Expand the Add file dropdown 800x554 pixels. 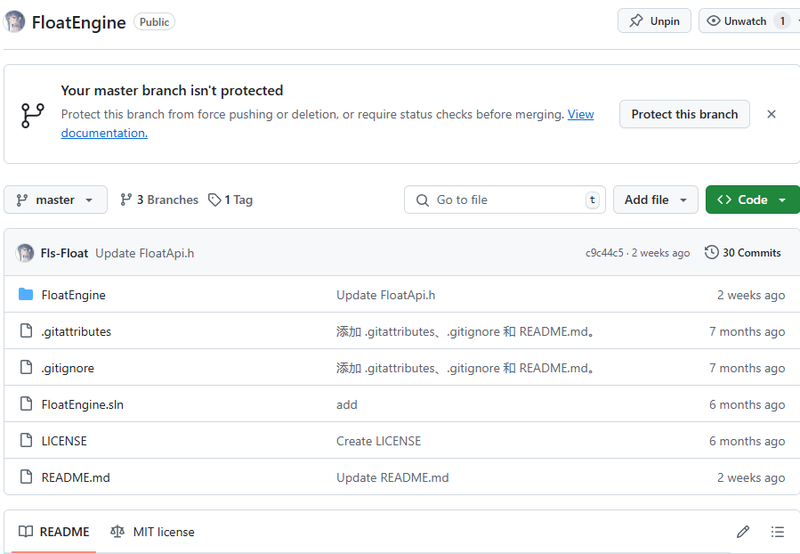655,200
